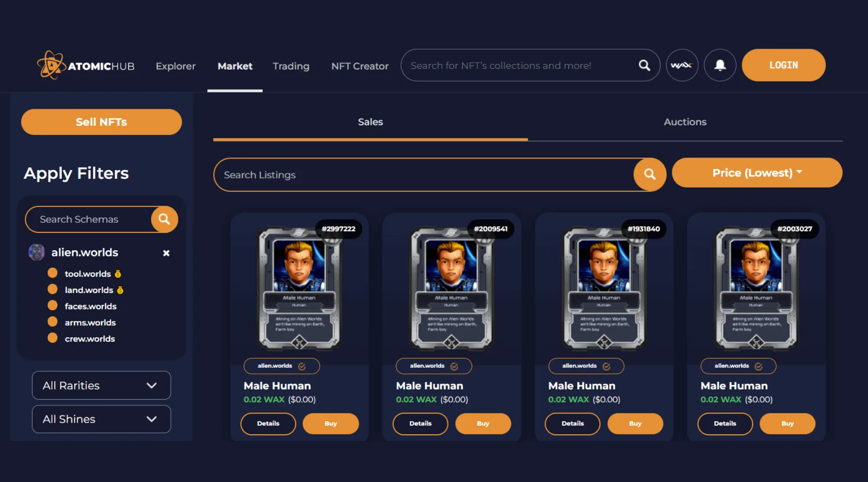
Task: Select the faces.worlds schema radio button
Action: coord(53,306)
